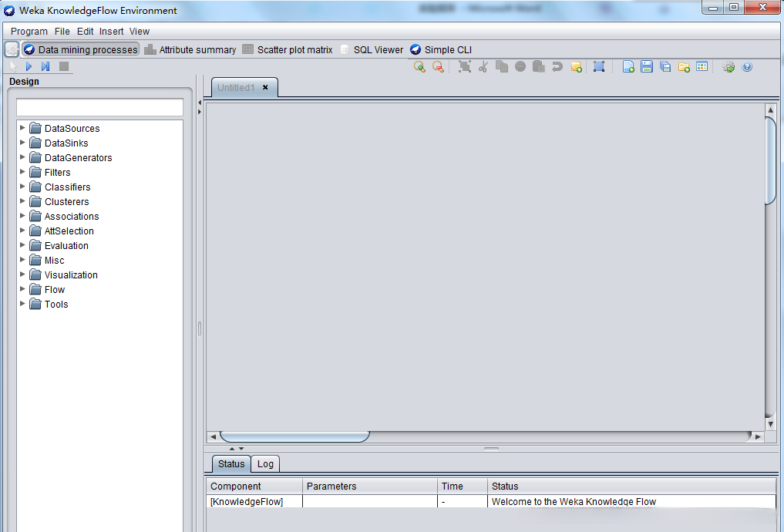
Task: Expand the DataSources folder arrow
Action: 22,128
